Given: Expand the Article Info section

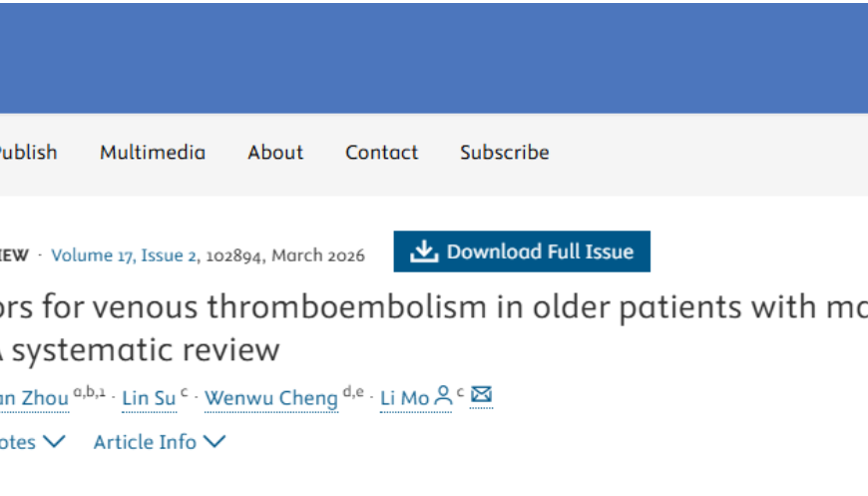Looking at the screenshot, I should [160, 441].
